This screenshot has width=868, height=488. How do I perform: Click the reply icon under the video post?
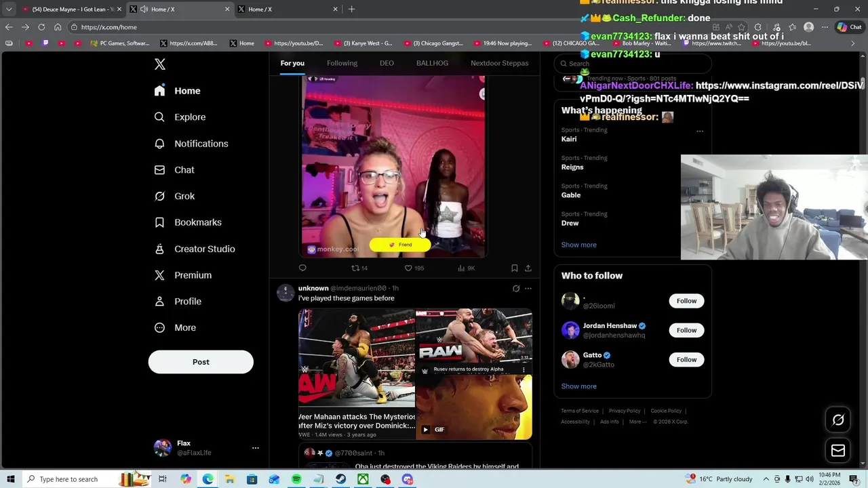coord(302,268)
